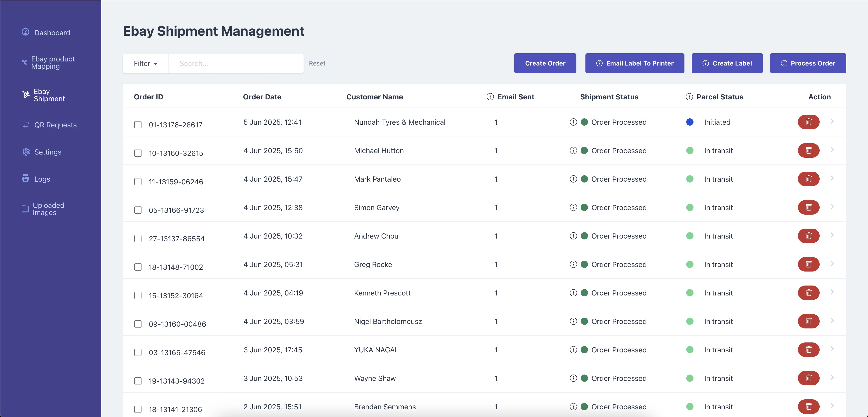The width and height of the screenshot is (868, 417).
Task: Focus the Search input field
Action: tap(236, 63)
